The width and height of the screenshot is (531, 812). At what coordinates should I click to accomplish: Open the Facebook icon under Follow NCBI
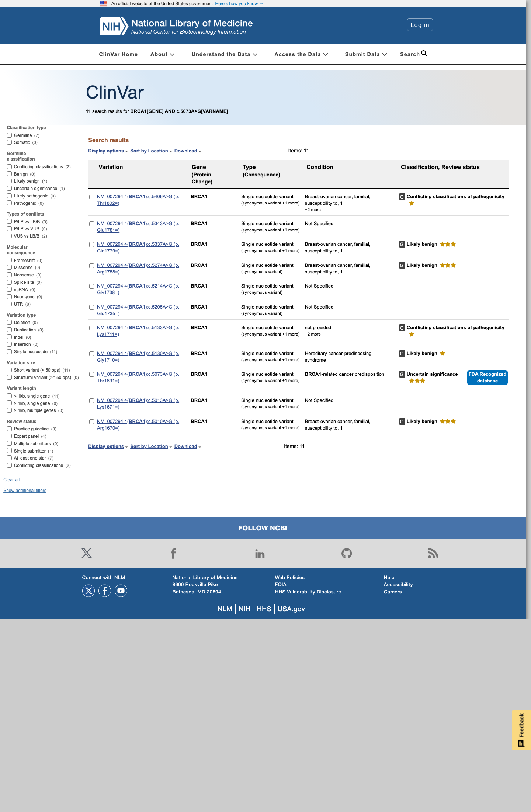[x=173, y=553]
